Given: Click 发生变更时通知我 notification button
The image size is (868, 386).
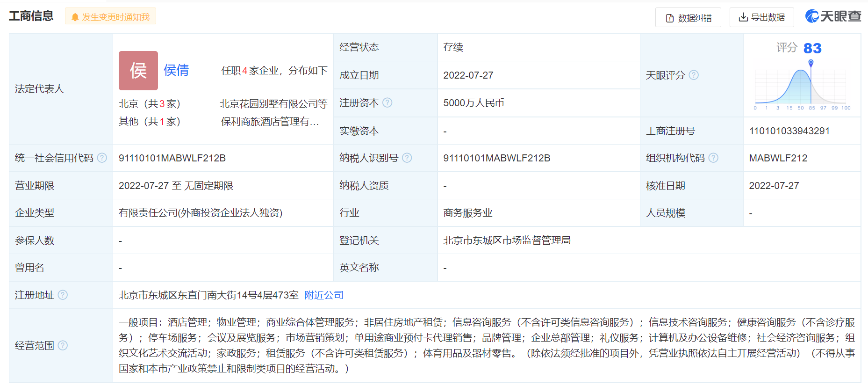Looking at the screenshot, I should pos(110,17).
